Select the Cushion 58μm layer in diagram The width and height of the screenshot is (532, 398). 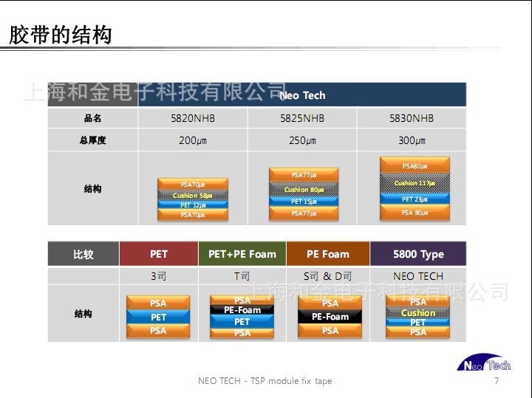click(x=192, y=196)
